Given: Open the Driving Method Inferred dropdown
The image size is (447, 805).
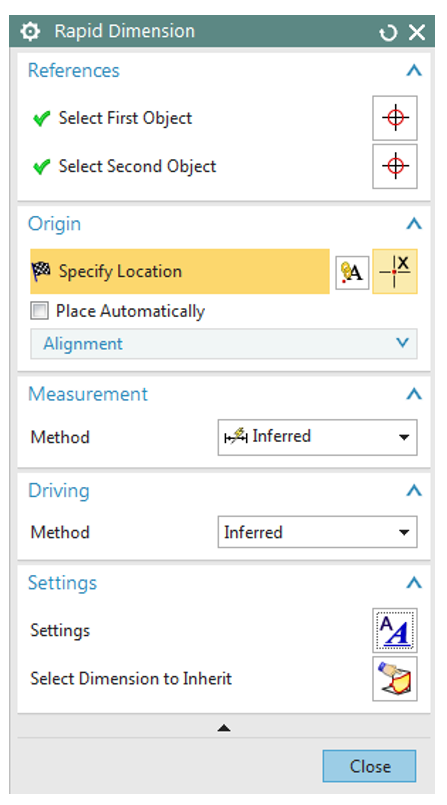Looking at the screenshot, I should (x=317, y=532).
